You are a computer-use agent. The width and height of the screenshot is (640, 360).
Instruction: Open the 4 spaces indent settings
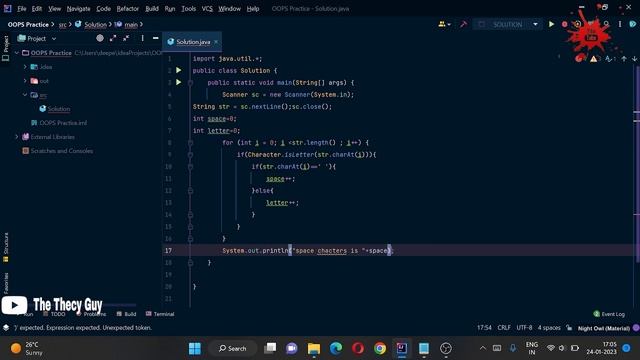(549, 328)
